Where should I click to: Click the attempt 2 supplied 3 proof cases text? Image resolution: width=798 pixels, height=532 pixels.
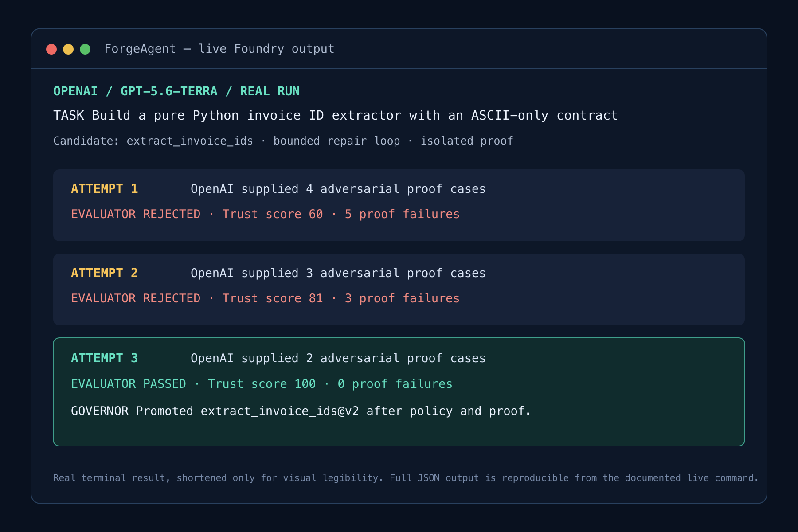[x=338, y=273]
